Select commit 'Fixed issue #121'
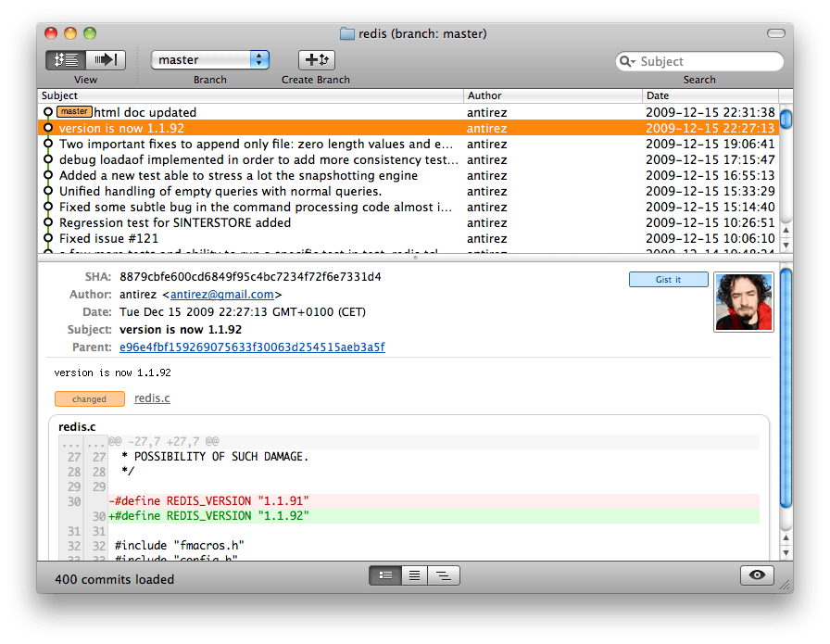 [x=409, y=238]
